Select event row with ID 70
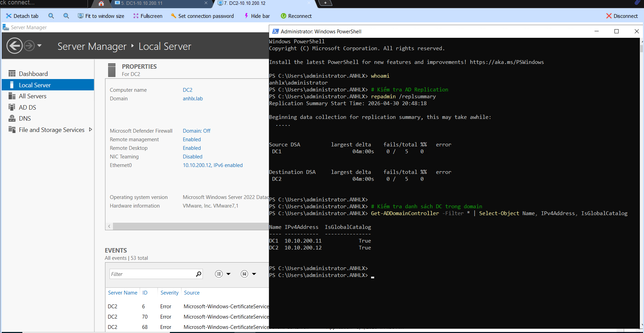 point(187,317)
